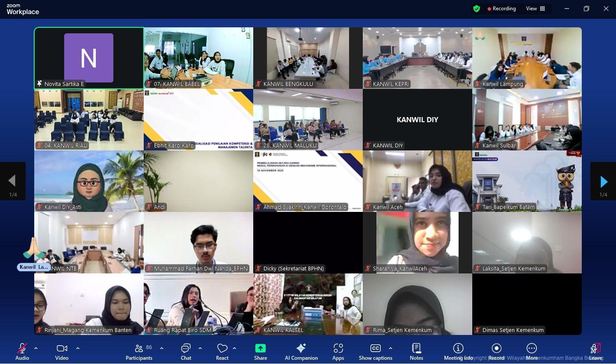The width and height of the screenshot is (616, 364).
Task: Open the Participants panel
Action: pyautogui.click(x=139, y=352)
